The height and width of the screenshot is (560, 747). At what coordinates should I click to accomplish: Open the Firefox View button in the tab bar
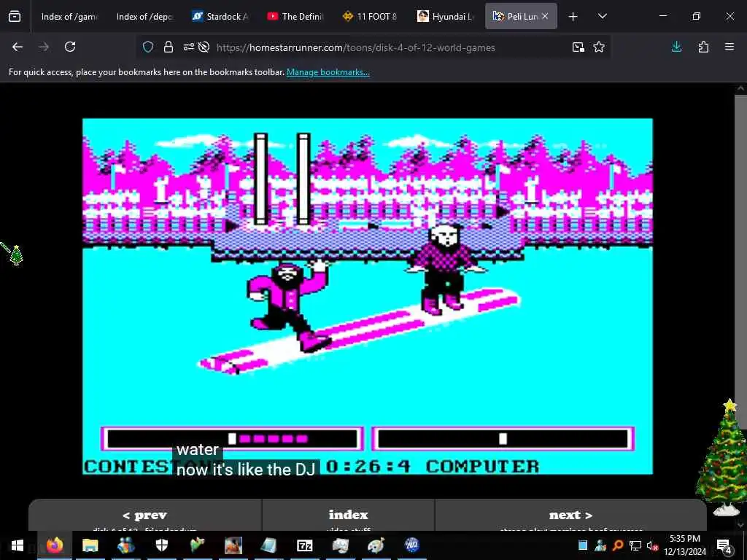15,16
